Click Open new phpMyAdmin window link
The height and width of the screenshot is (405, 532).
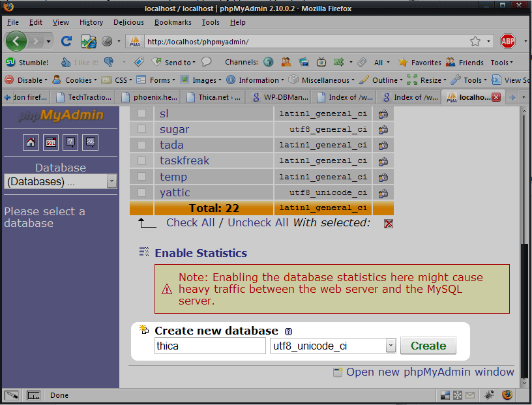tap(430, 372)
